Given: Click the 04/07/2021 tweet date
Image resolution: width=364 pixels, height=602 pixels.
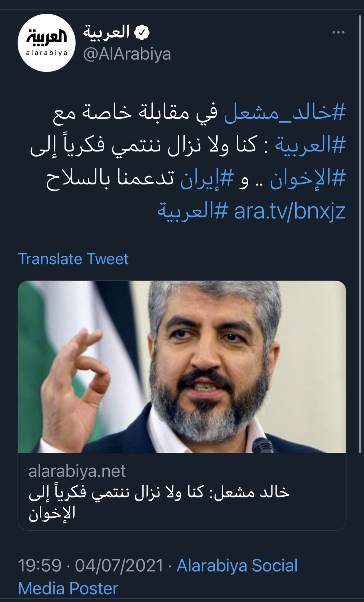Looking at the screenshot, I should tap(119, 565).
